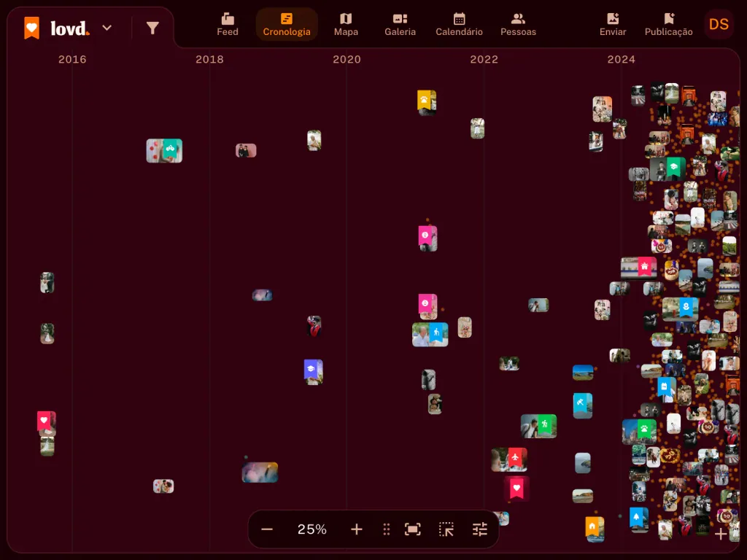Show the Pessoas tab
The height and width of the screenshot is (560, 747).
519,25
